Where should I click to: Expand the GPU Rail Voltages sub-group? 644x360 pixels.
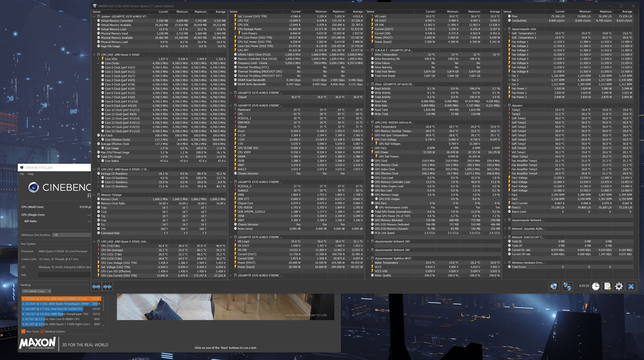coord(372,144)
